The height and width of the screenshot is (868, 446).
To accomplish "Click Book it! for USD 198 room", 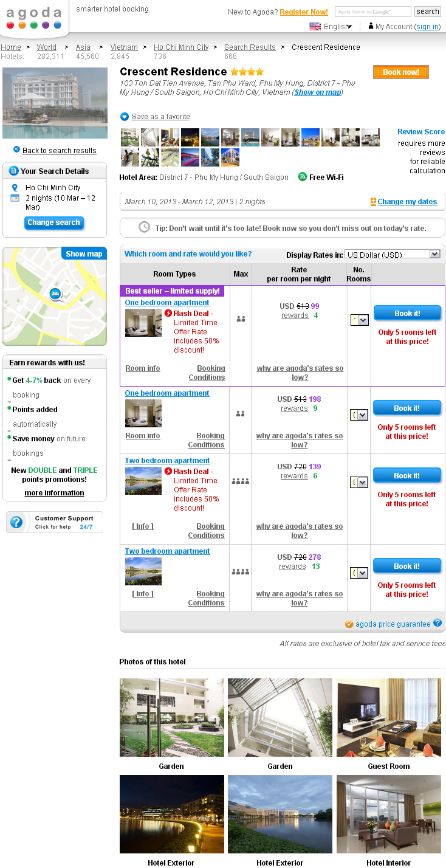I will pyautogui.click(x=407, y=408).
